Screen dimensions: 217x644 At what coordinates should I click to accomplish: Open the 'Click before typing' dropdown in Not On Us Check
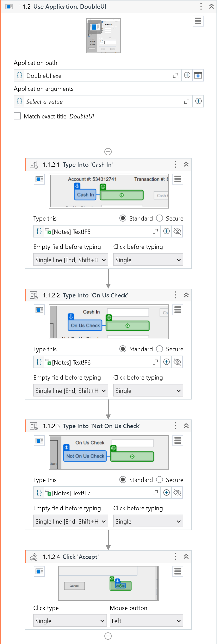pyautogui.click(x=148, y=521)
